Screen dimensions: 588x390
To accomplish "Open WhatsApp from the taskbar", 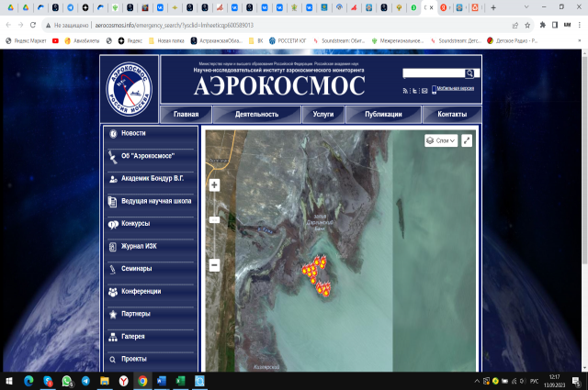I will pyautogui.click(x=67, y=381).
